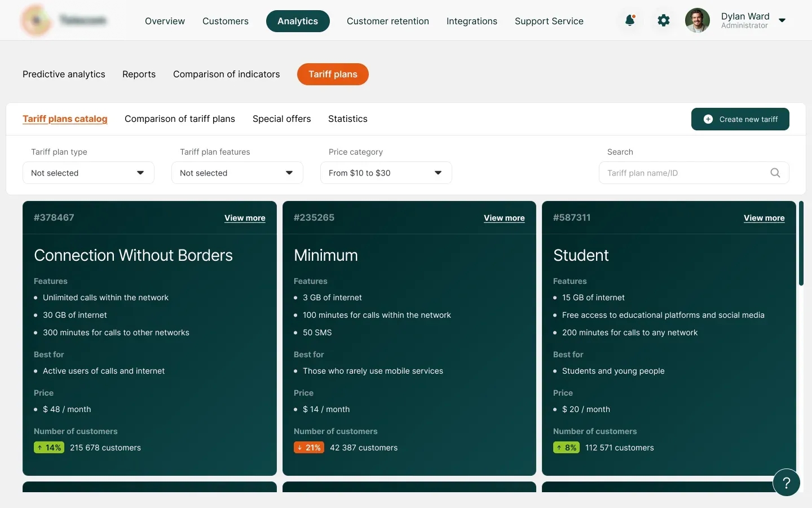Select the Predictive analytics tab
This screenshot has height=508, width=812.
(64, 74)
